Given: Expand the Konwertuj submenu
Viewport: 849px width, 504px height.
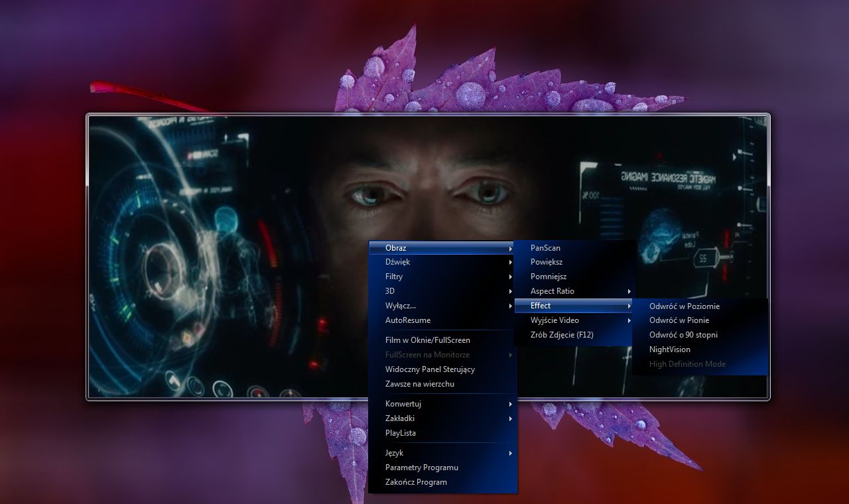Looking at the screenshot, I should [442, 404].
